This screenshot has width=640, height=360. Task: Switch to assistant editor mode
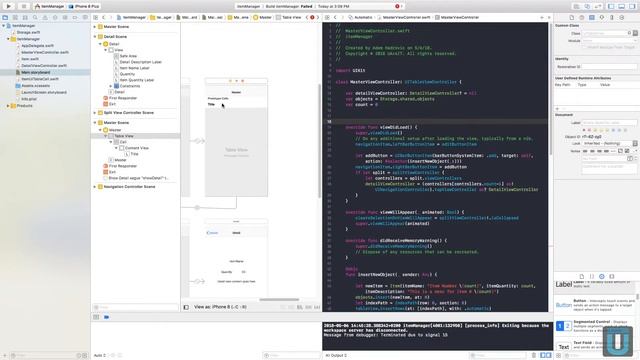587,6
